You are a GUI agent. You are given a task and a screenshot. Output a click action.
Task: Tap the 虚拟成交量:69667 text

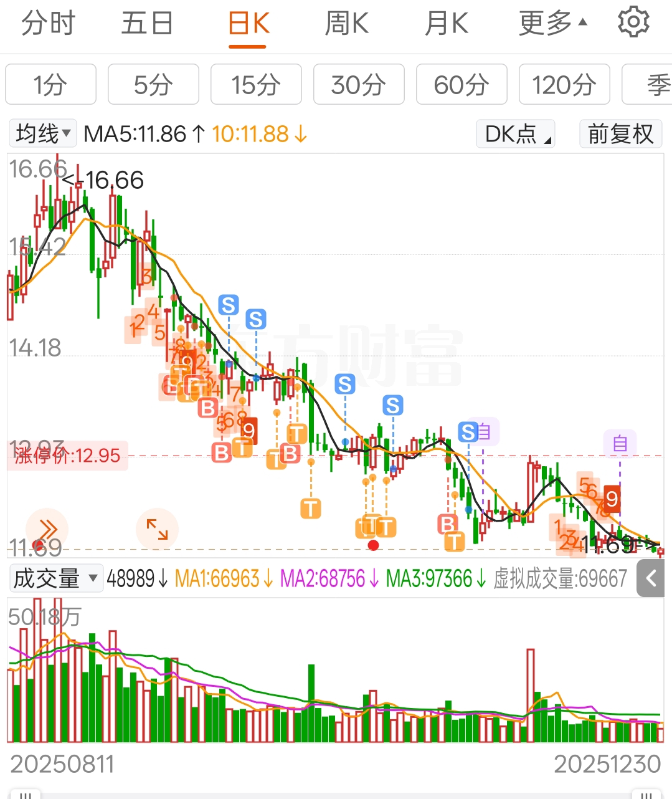point(560,578)
